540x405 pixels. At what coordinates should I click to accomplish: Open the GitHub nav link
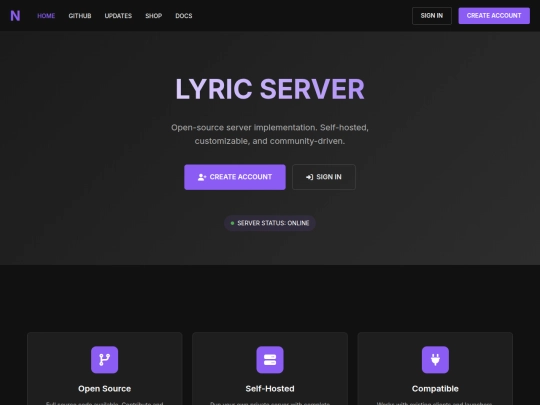[x=80, y=16]
